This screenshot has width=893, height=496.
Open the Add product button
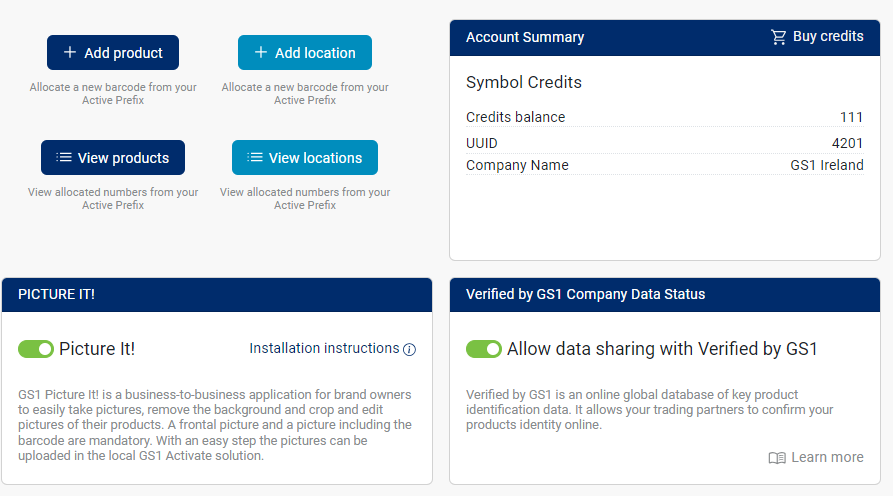[113, 52]
